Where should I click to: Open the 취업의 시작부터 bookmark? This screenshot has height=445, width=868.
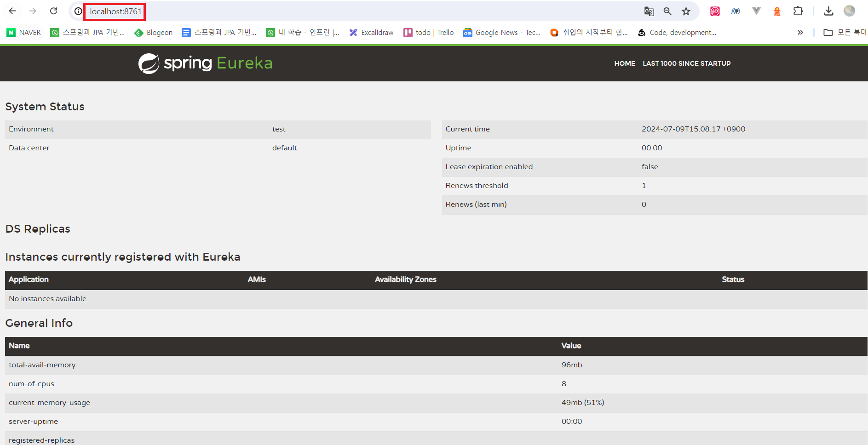(x=589, y=33)
